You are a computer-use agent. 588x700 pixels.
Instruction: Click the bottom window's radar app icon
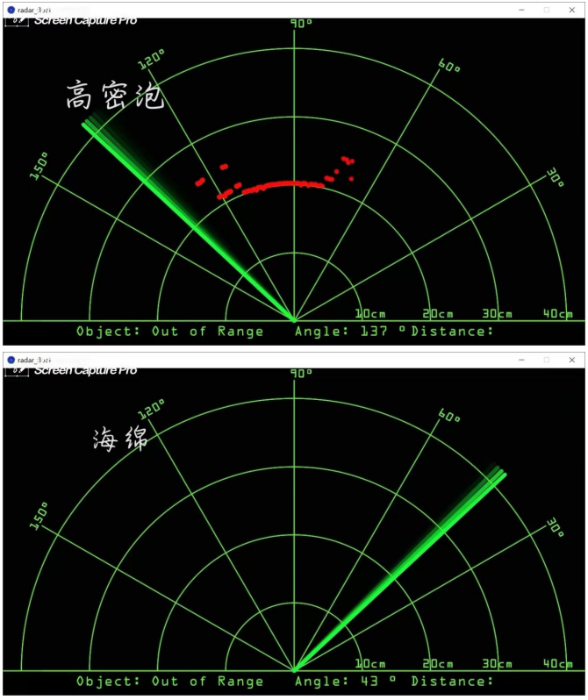(x=11, y=360)
